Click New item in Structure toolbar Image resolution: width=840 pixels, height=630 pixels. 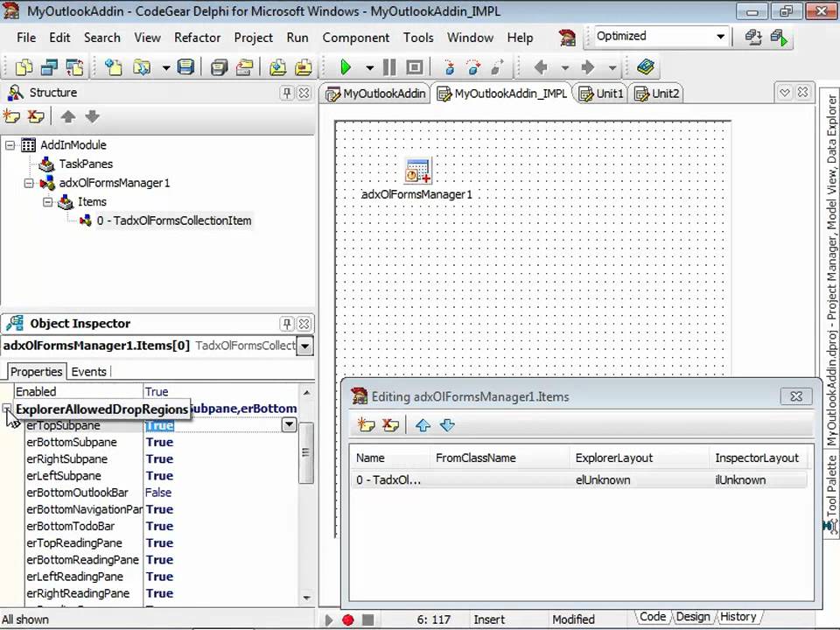click(x=11, y=116)
